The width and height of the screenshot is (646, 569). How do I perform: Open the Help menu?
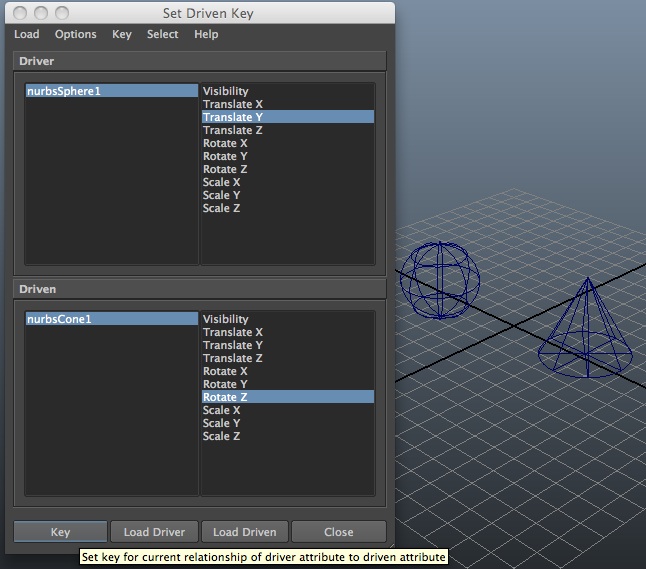pyautogui.click(x=206, y=34)
